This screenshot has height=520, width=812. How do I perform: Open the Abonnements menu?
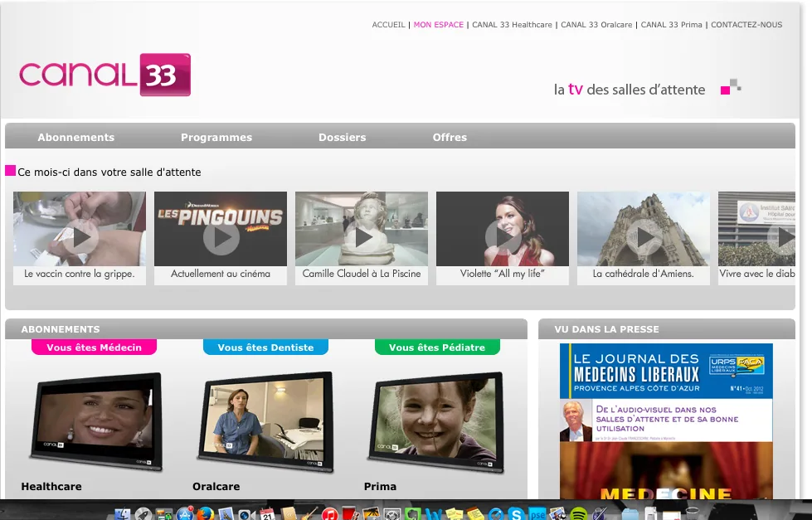75,137
